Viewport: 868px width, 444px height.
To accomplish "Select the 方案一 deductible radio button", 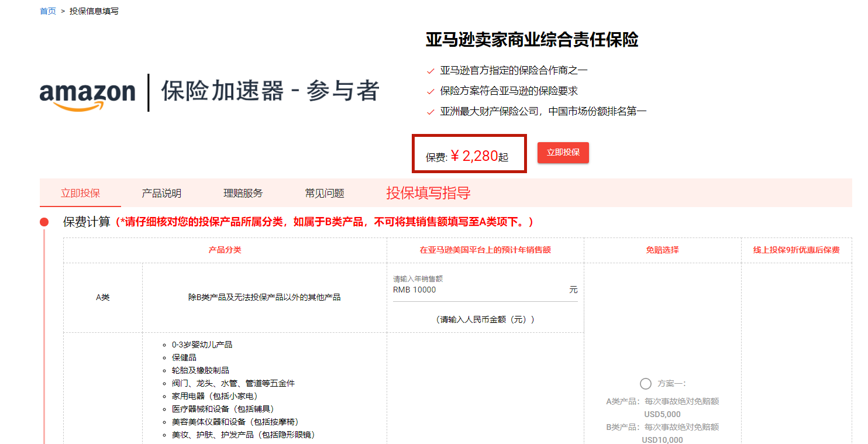I will coord(646,384).
